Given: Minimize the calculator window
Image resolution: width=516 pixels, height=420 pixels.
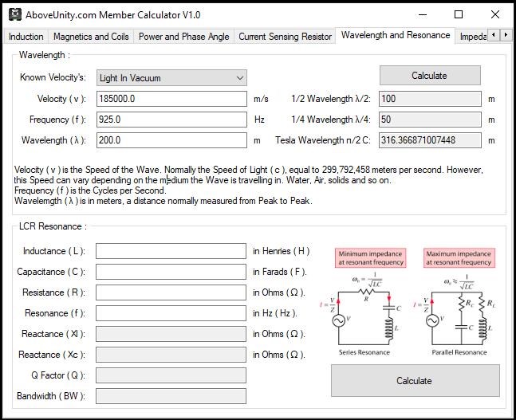Looking at the screenshot, I should click(423, 14).
